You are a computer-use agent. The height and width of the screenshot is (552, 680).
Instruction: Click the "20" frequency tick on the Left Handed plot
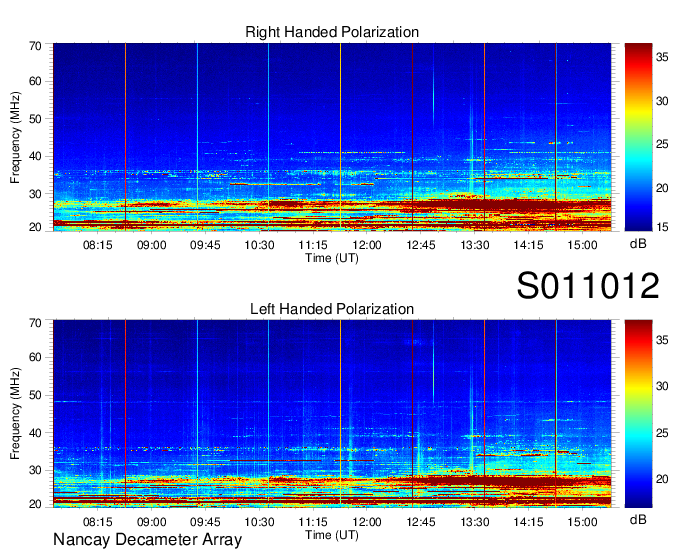click(x=35, y=504)
